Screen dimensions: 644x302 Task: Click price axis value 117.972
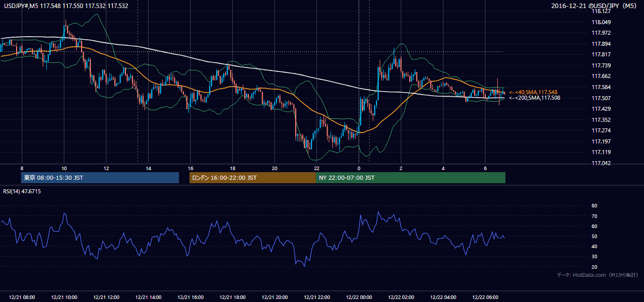click(x=601, y=33)
